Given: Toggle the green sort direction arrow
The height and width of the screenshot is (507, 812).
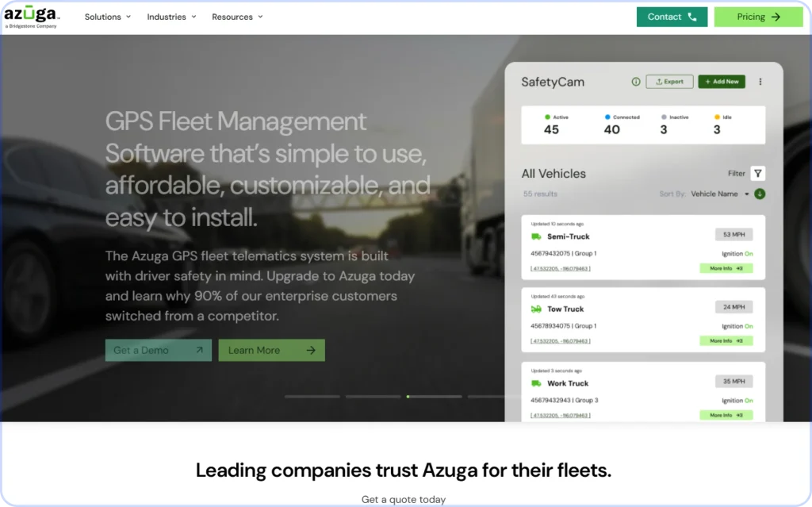Looking at the screenshot, I should pyautogui.click(x=760, y=194).
